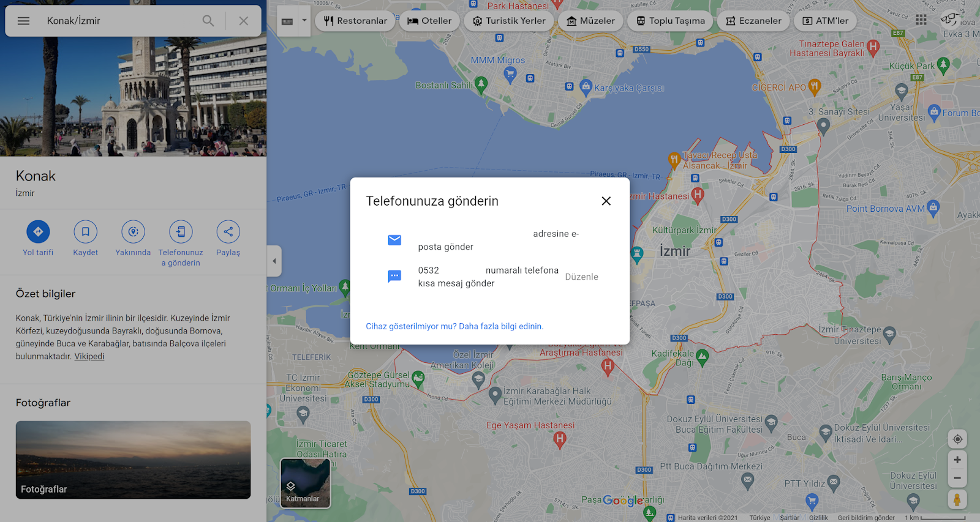Open the Google apps grid

tap(921, 20)
